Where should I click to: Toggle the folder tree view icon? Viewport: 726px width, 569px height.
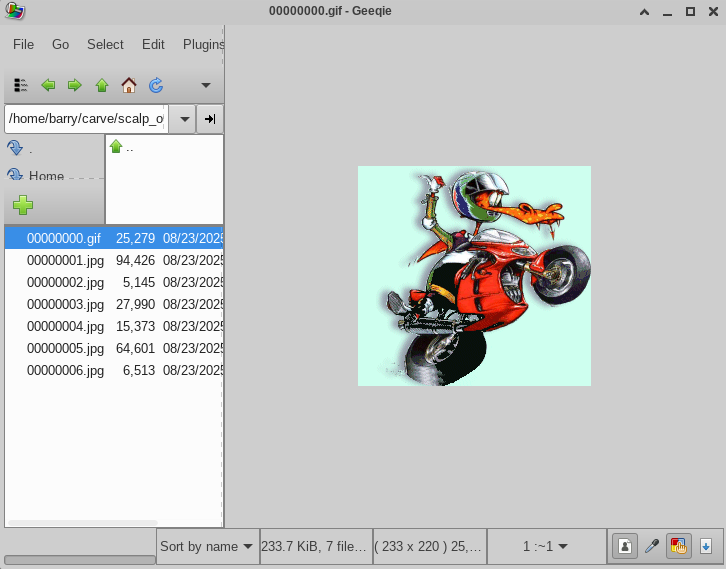coord(21,85)
